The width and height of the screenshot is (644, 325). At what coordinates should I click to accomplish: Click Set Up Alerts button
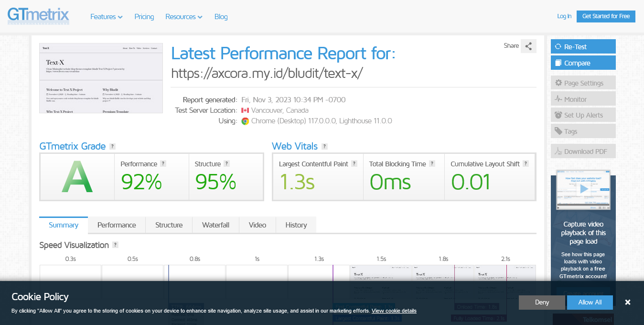[583, 115]
